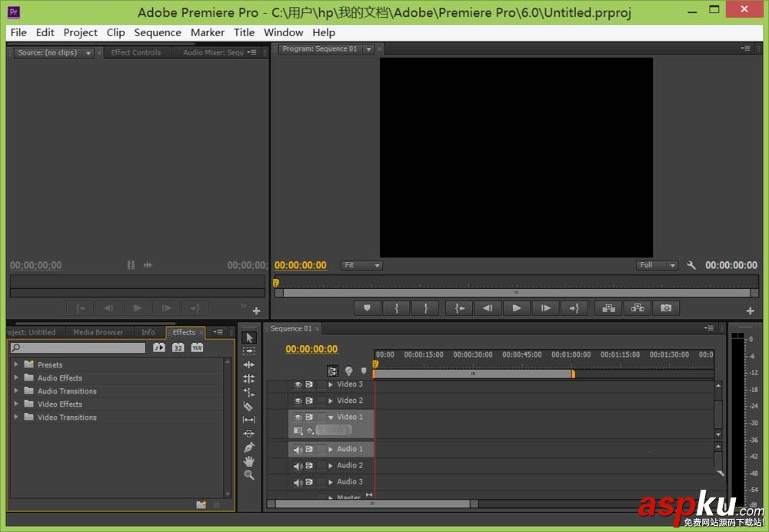Step back one frame in Program monitor

click(488, 308)
